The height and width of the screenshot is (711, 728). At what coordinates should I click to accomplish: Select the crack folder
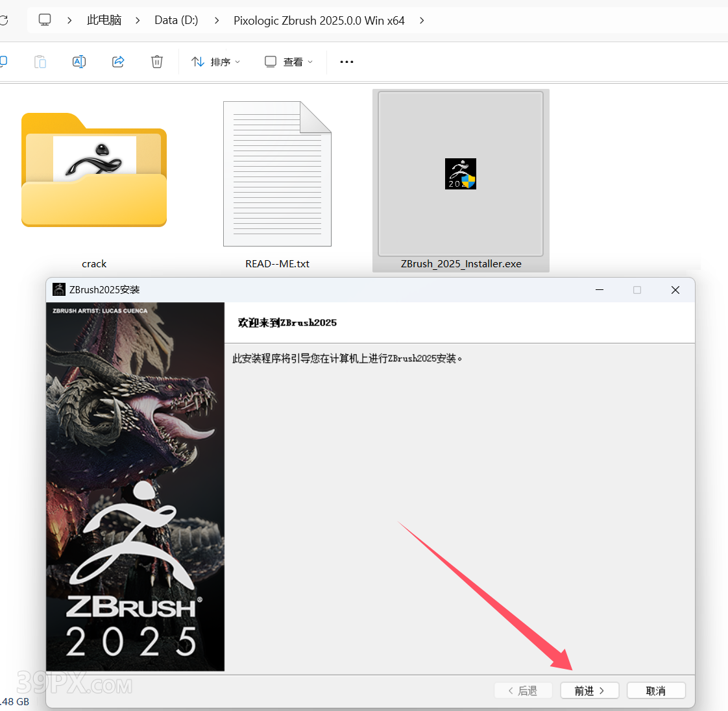point(94,169)
